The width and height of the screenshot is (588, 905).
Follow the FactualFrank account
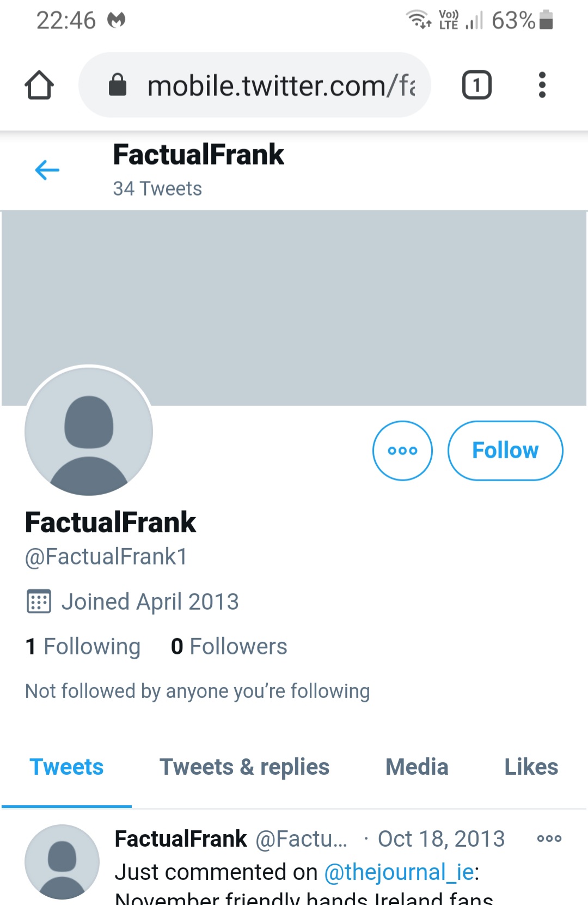pos(505,451)
